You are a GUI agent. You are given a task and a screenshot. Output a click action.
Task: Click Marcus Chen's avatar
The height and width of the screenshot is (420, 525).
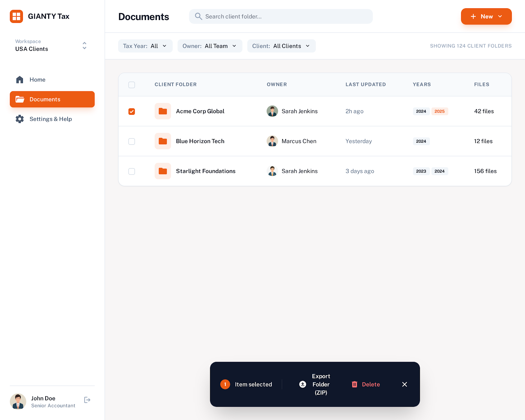coord(272,141)
